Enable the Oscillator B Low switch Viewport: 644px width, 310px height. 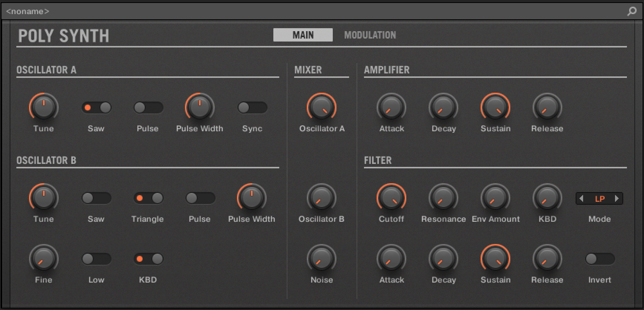[97, 259]
